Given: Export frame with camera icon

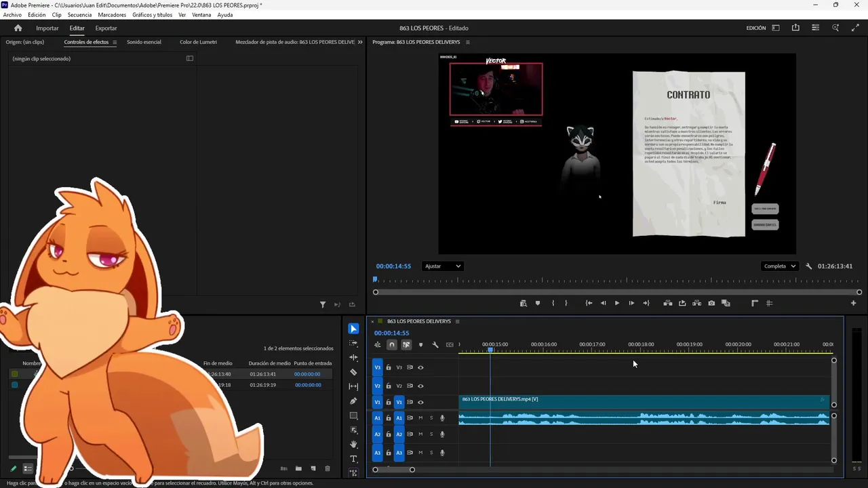Looking at the screenshot, I should (x=711, y=303).
